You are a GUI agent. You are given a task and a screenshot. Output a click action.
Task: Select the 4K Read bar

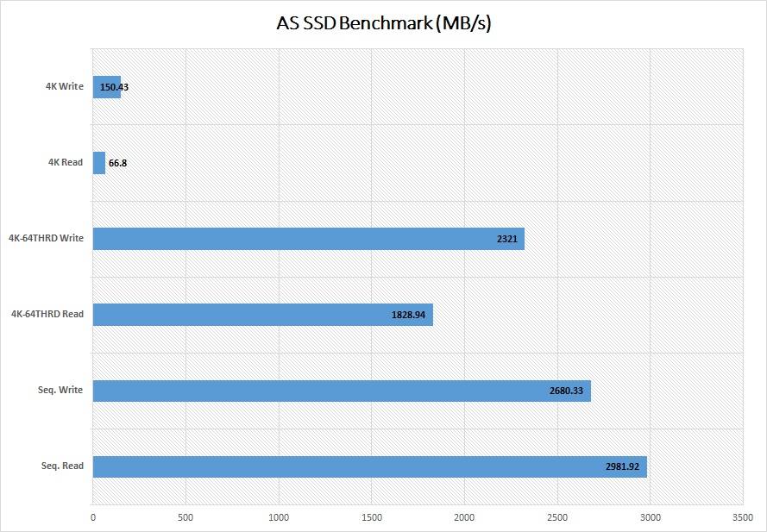[x=99, y=163]
